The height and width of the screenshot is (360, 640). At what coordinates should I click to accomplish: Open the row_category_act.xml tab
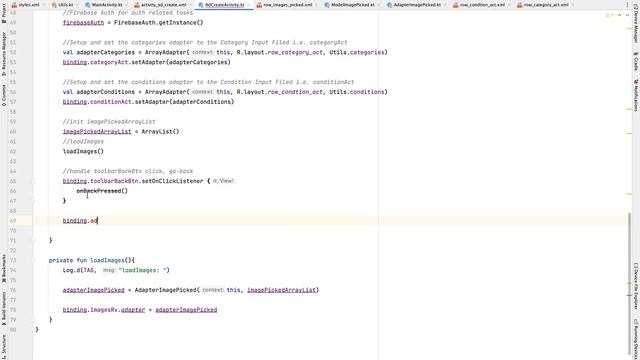coord(546,5)
